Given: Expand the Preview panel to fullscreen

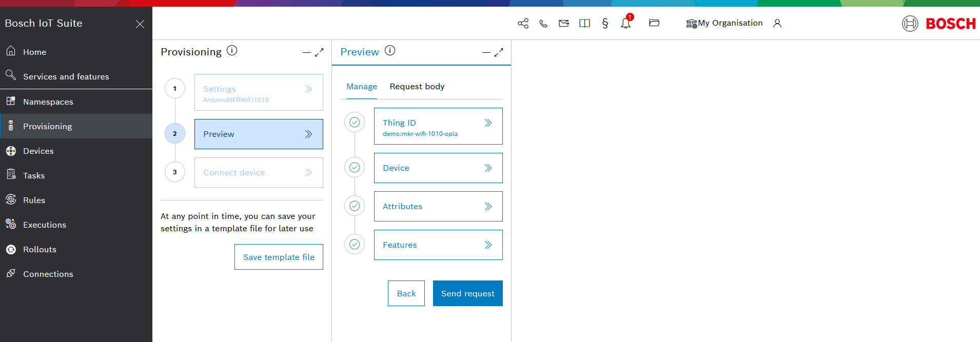Looking at the screenshot, I should [499, 52].
